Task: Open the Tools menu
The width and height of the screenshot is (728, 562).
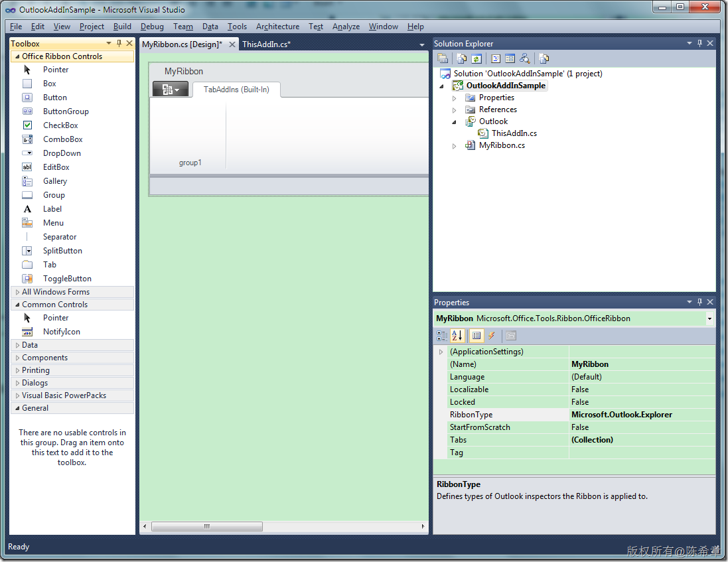Action: point(237,27)
